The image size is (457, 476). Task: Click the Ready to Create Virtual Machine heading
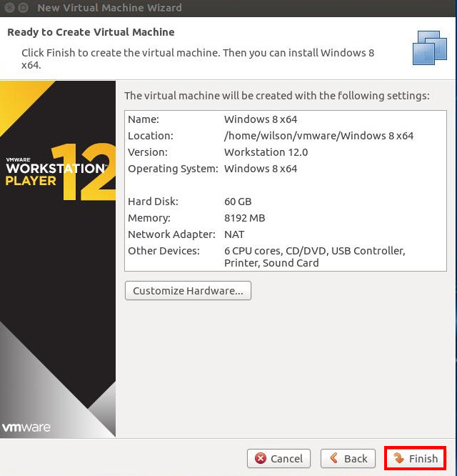(x=91, y=32)
